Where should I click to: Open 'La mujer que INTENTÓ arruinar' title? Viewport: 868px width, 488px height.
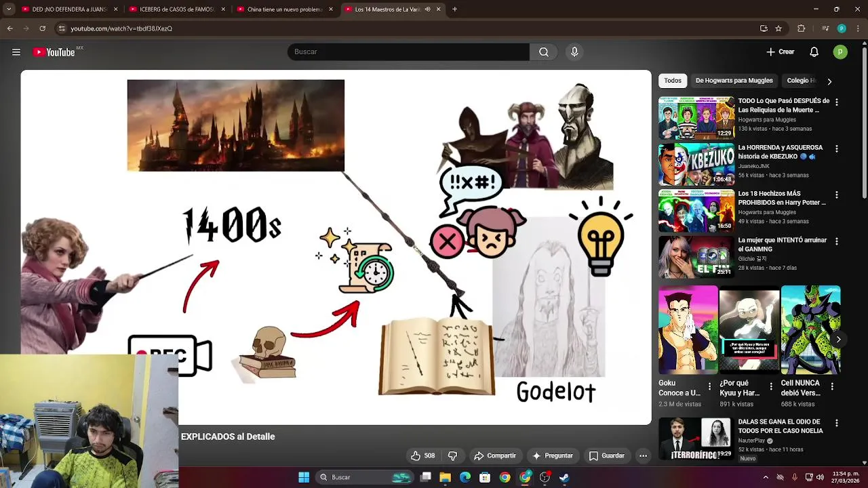(x=783, y=245)
